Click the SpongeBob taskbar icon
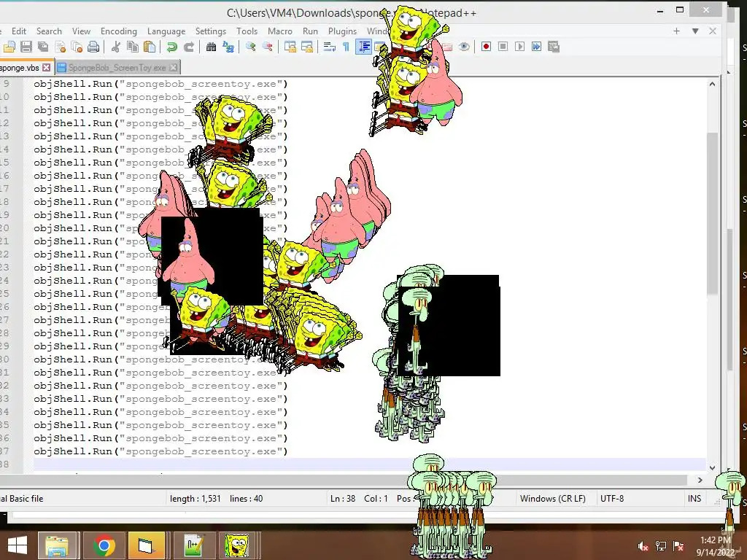The image size is (747, 560). [237, 545]
